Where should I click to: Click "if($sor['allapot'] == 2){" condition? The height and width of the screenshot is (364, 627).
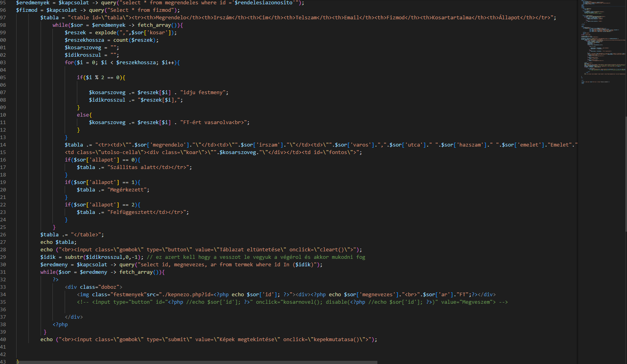pyautogui.click(x=103, y=205)
